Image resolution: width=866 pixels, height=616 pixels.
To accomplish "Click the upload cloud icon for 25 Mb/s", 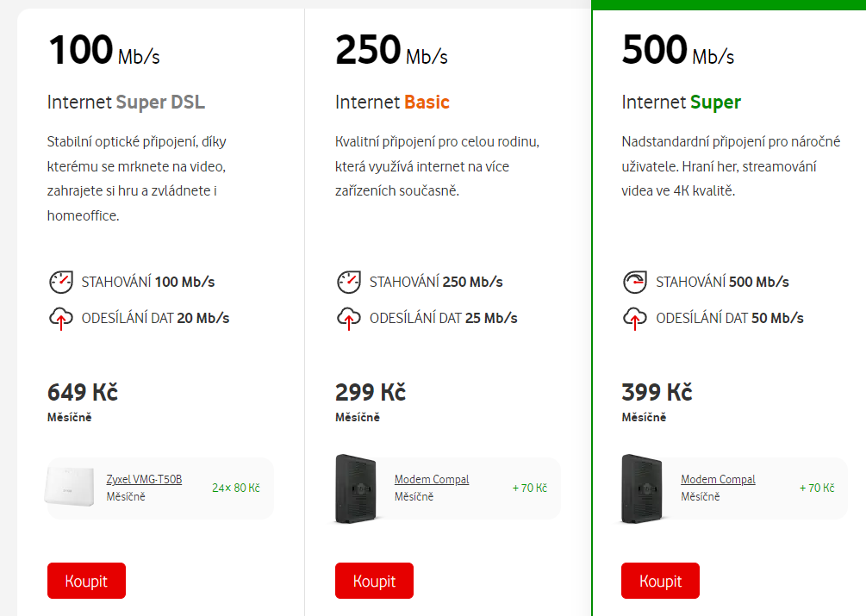I will tap(348, 318).
